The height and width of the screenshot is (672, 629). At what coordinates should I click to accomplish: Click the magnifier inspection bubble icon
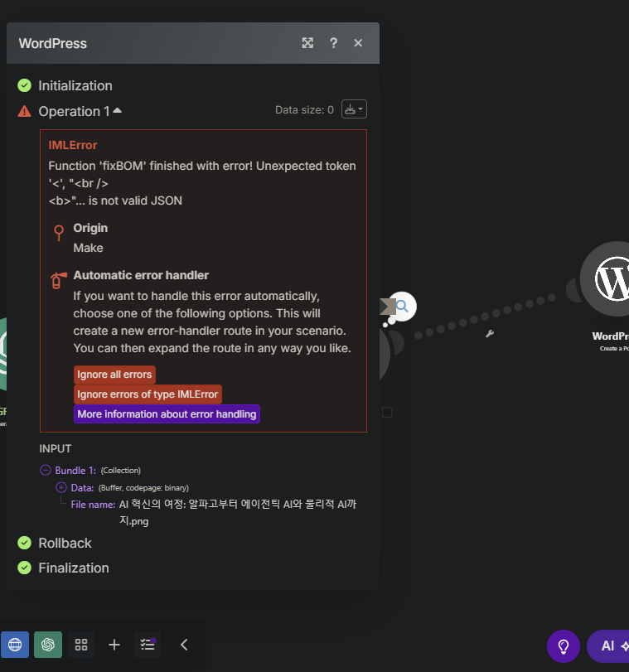coord(402,306)
